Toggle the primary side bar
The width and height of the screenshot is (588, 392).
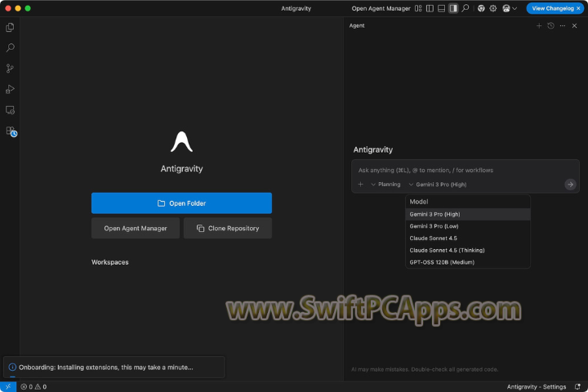430,8
